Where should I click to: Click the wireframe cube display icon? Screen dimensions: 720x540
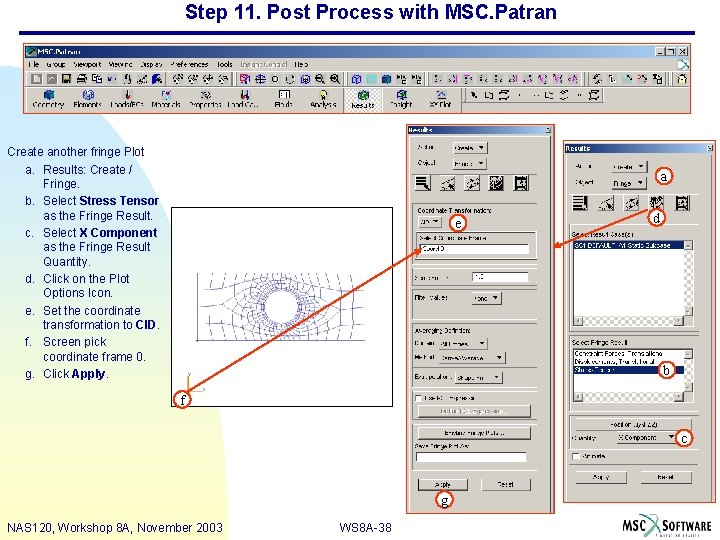tap(356, 79)
